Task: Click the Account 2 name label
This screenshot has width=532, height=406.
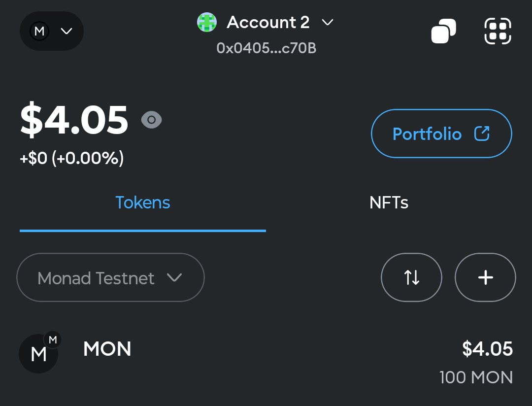Action: [268, 22]
